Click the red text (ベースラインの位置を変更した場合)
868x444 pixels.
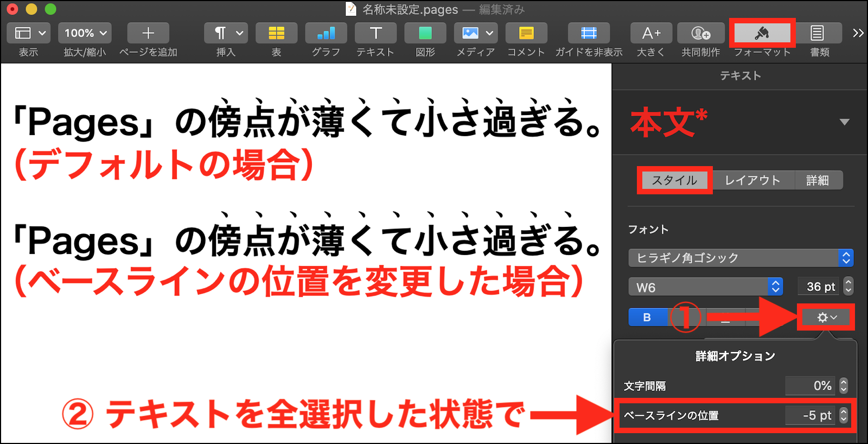coord(299,281)
